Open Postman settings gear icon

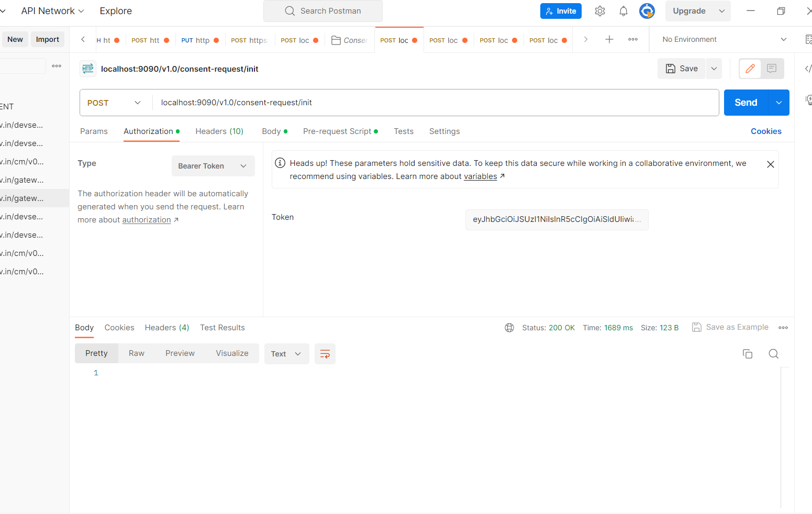(x=600, y=11)
